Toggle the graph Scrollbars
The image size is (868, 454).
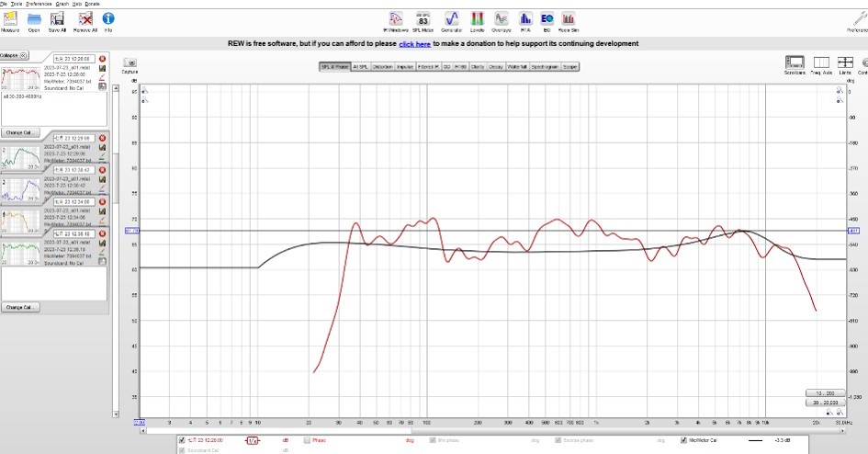(x=795, y=65)
